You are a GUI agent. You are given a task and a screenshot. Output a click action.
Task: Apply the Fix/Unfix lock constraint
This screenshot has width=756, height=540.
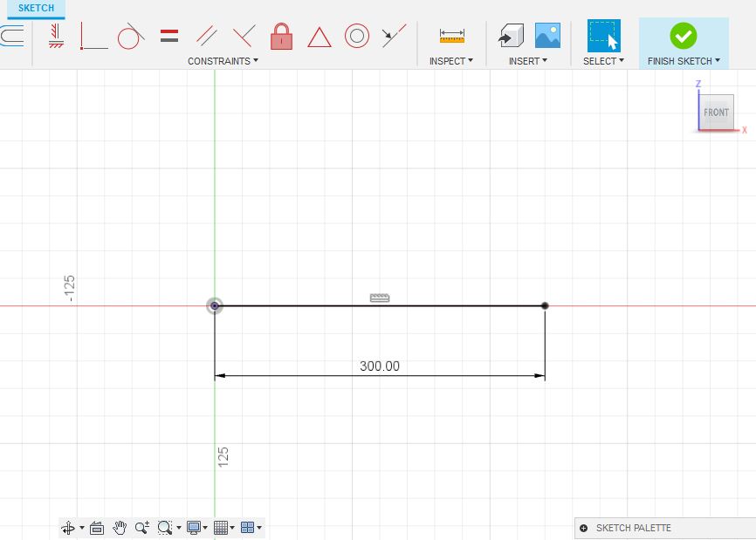pyautogui.click(x=282, y=36)
